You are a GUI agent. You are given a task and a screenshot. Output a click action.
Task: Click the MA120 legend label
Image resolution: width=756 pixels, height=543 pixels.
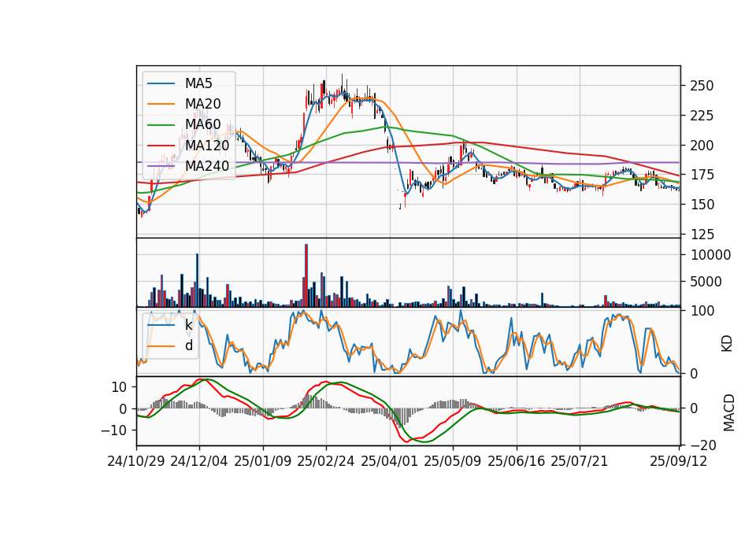207,145
